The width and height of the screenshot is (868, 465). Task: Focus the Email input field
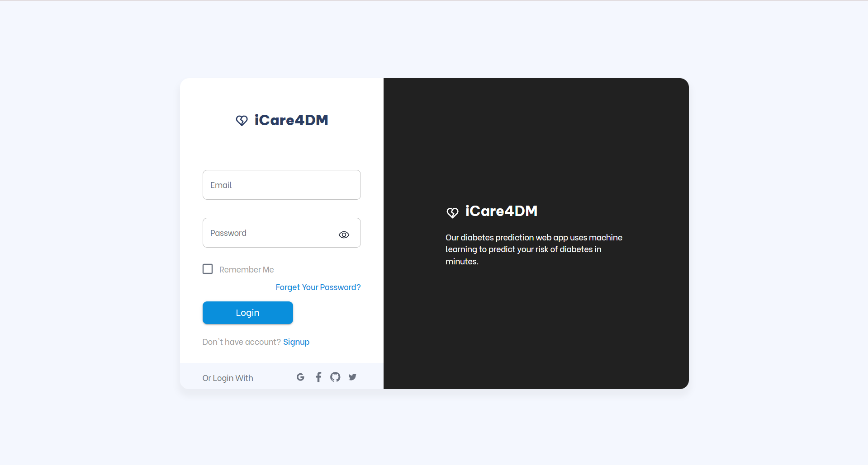pyautogui.click(x=281, y=184)
